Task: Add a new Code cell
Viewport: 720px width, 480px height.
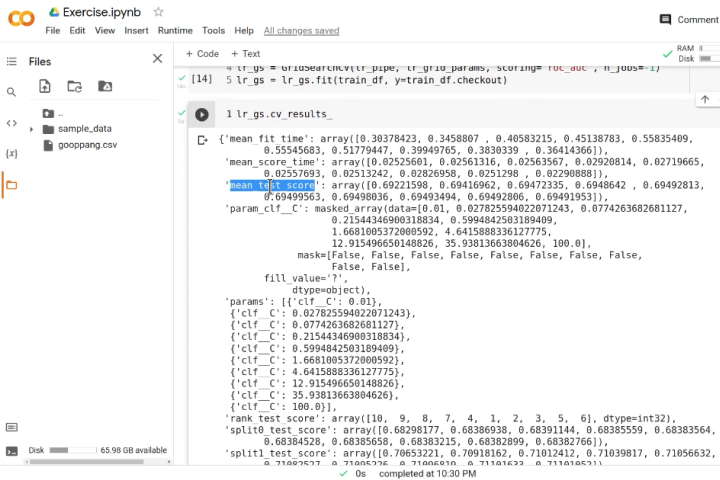Action: 202,54
